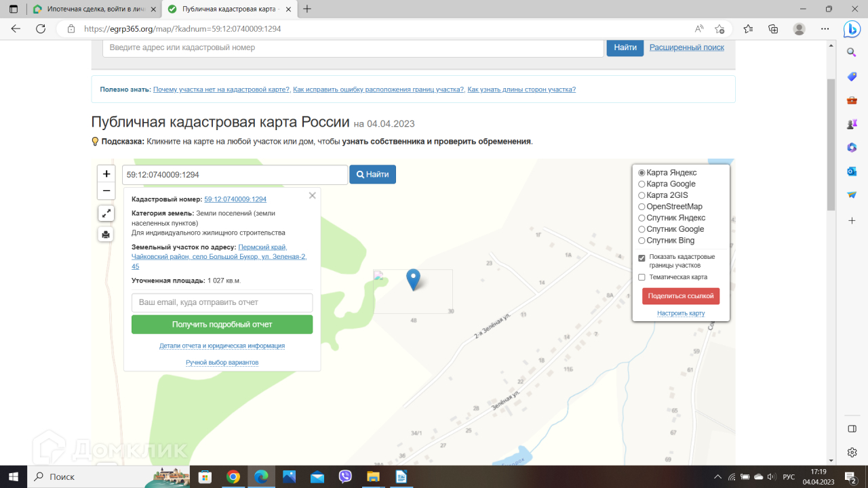Select Карта Яндекс map layer
868x488 pixels.
click(x=642, y=173)
